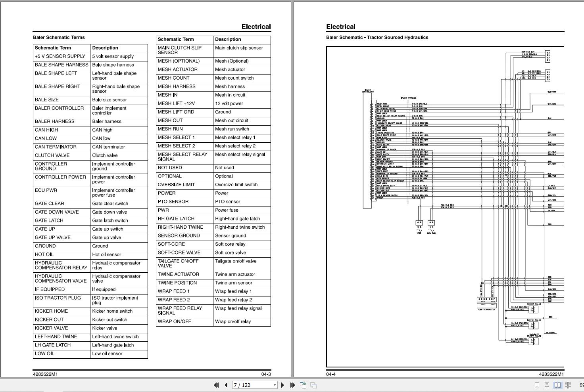Click the 'RH GATE LATCH' table cell
Screen dimensions: 584x392
[184, 219]
